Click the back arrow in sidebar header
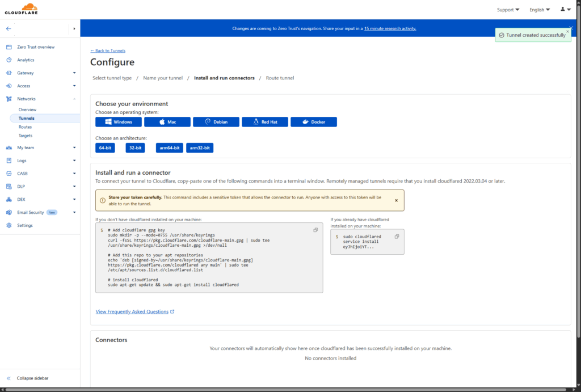 [x=9, y=28]
